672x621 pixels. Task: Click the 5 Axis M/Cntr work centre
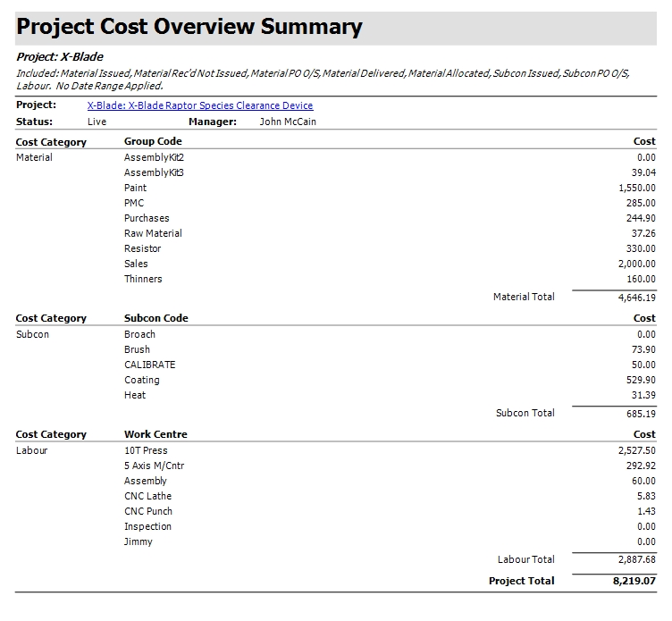point(155,466)
